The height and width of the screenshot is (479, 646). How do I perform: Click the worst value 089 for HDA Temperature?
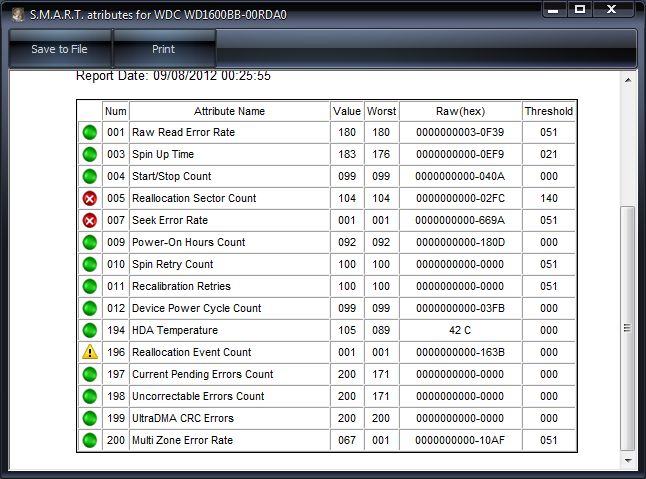click(x=381, y=330)
